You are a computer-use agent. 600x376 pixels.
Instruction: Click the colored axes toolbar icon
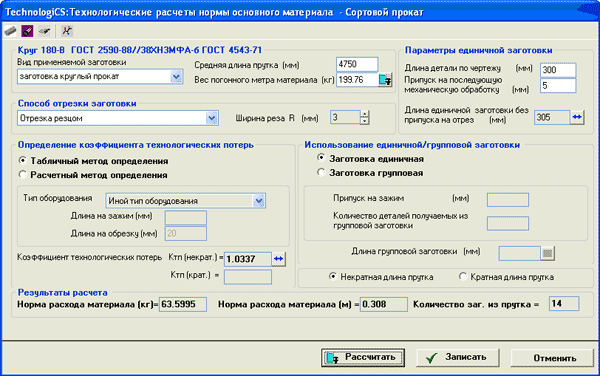point(67,31)
